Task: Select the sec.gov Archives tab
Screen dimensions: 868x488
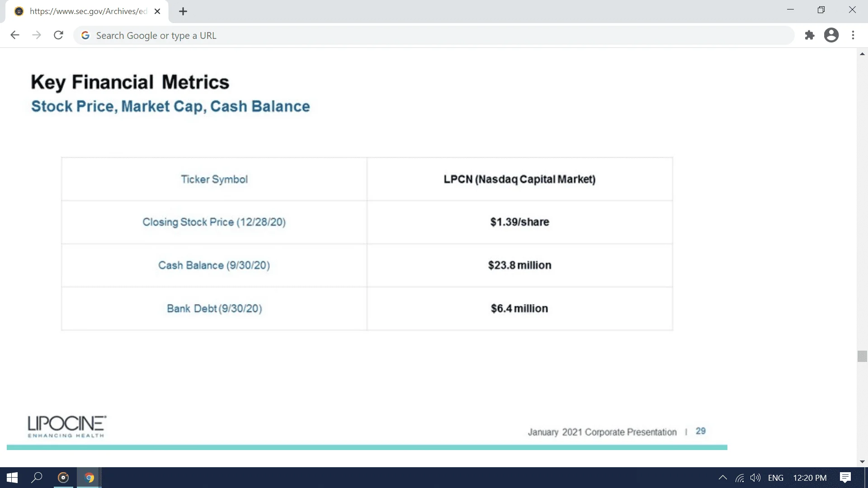Action: pos(87,11)
